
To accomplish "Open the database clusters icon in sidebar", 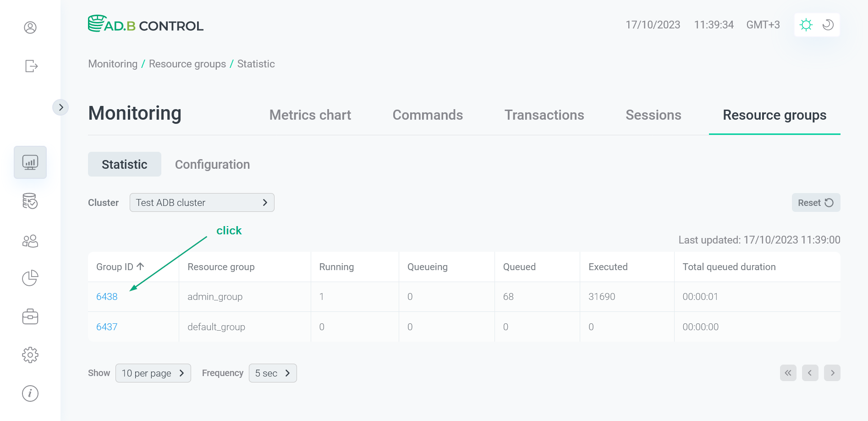I will tap(30, 201).
